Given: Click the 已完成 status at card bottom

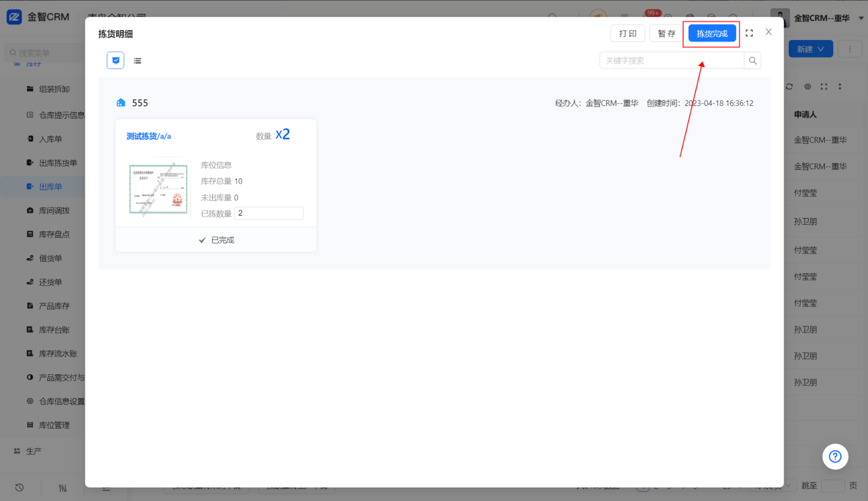Looking at the screenshot, I should pyautogui.click(x=217, y=240).
